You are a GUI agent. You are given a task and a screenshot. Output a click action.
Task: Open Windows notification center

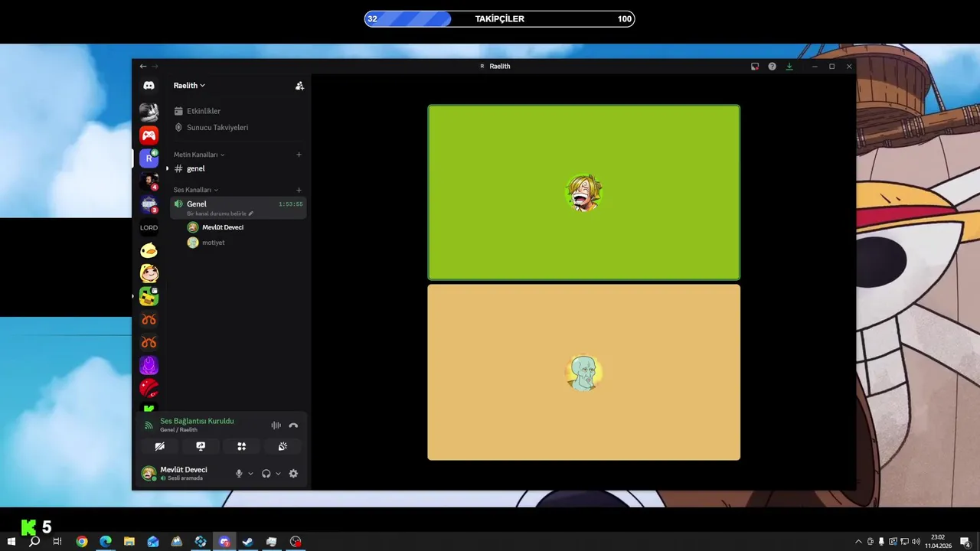tap(965, 542)
